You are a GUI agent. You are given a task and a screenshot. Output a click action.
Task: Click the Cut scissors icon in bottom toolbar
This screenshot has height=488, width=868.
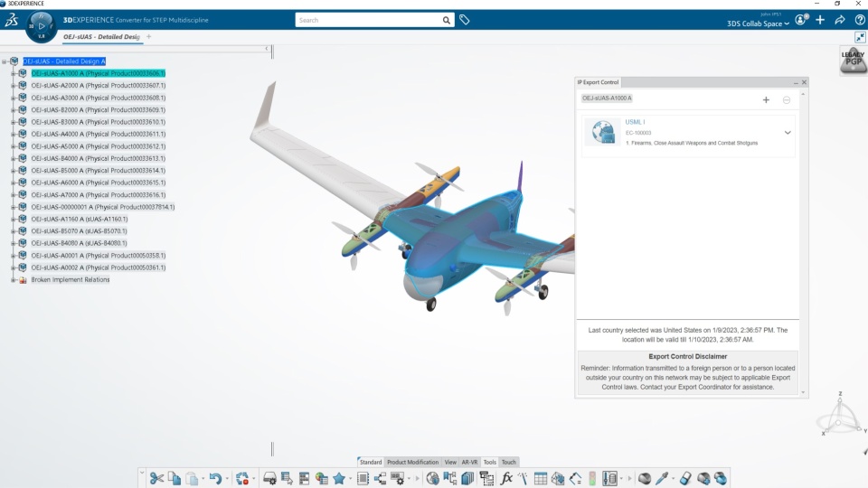(156, 479)
